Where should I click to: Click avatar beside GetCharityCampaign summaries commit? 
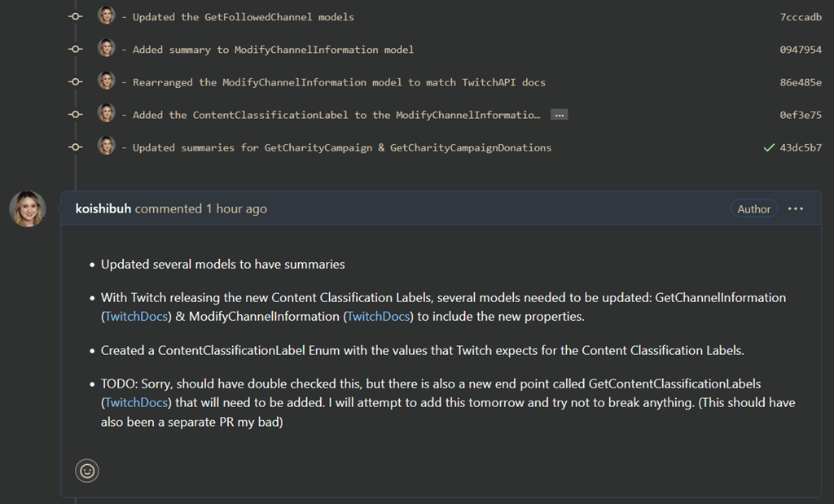(x=107, y=146)
